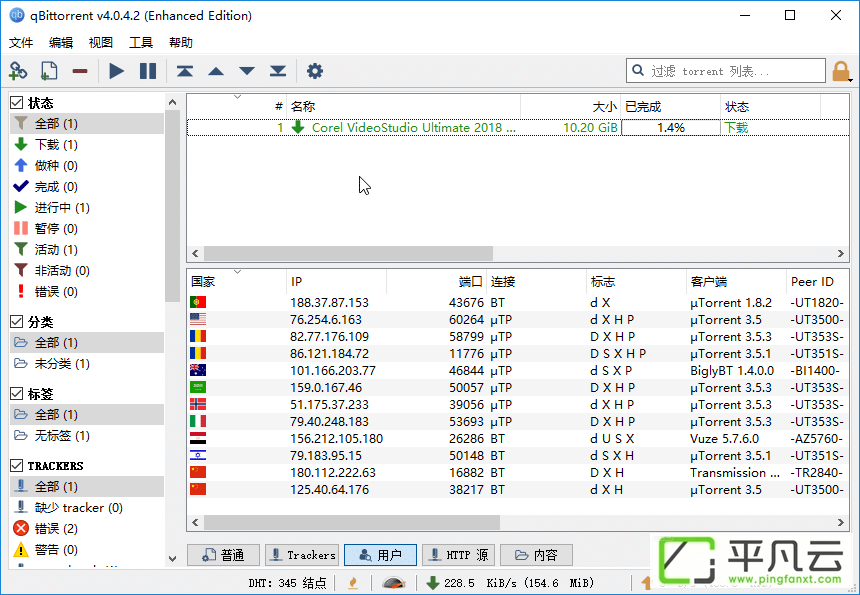Screen dimensions: 860x595
Task: Sort peers by 连接 column header
Action: click(536, 281)
